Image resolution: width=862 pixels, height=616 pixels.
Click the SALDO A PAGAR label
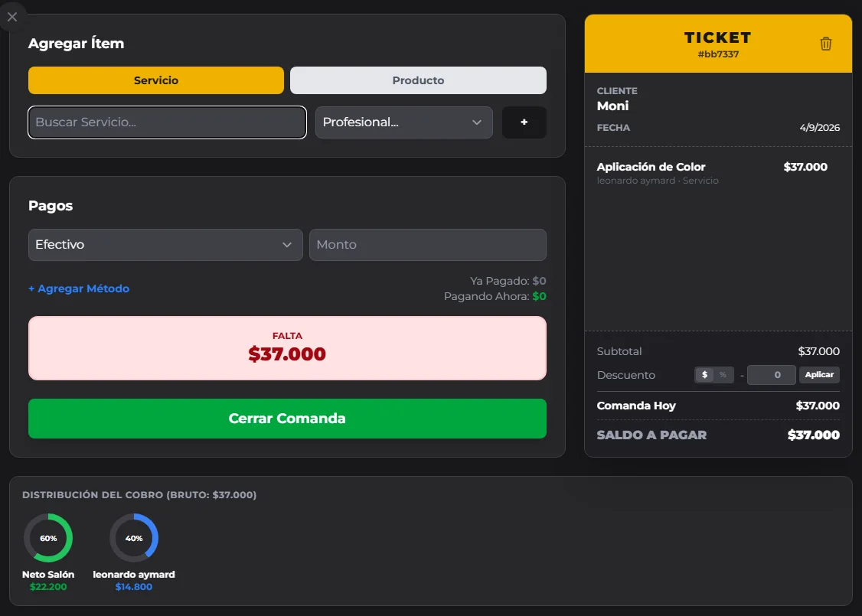click(652, 435)
